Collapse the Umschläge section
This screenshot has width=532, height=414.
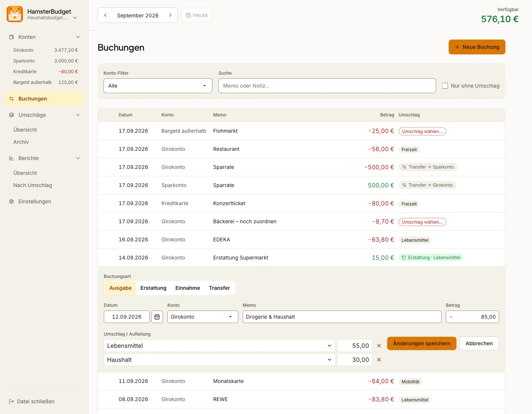(78, 115)
